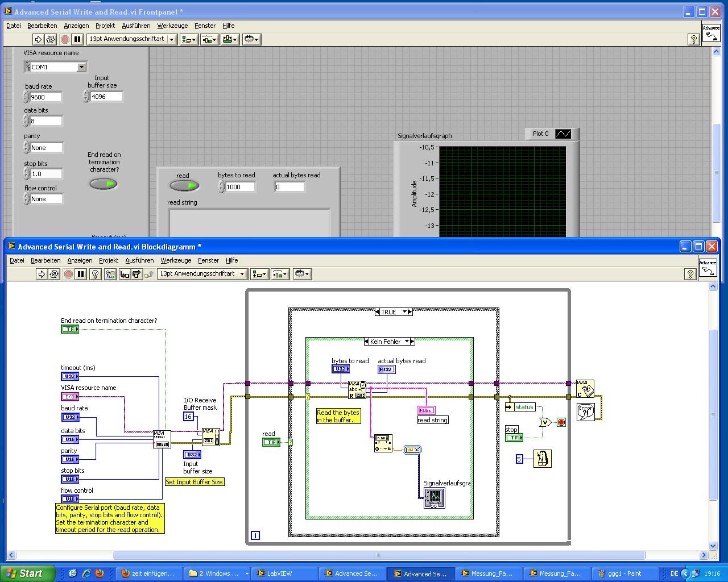Open the Bearbeiten menu in the front panel window
The image size is (728, 582).
tap(42, 26)
